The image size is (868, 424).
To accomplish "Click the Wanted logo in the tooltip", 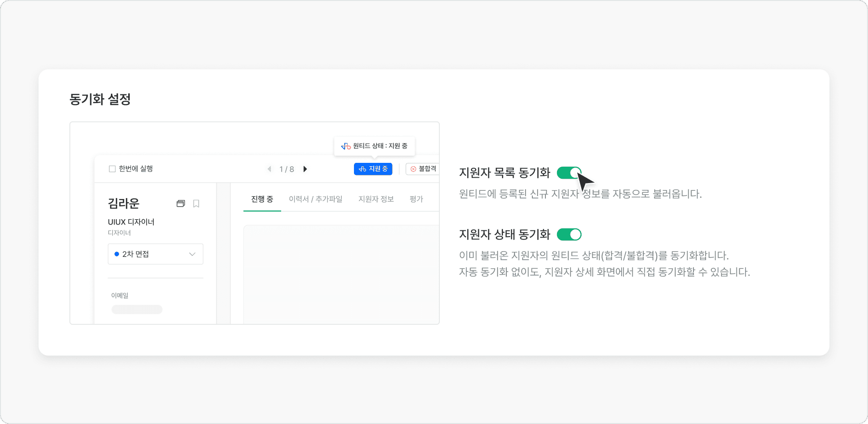I will pos(346,146).
